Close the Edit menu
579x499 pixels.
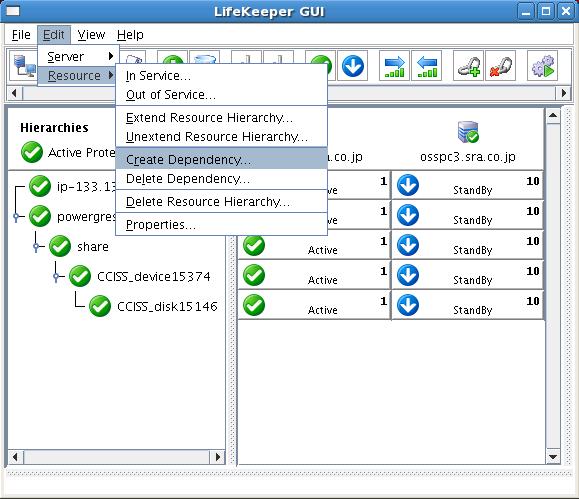pos(54,35)
